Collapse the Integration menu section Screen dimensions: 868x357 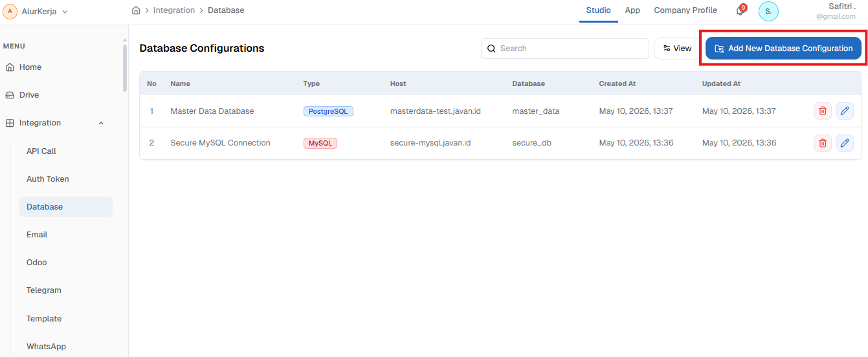tap(101, 123)
